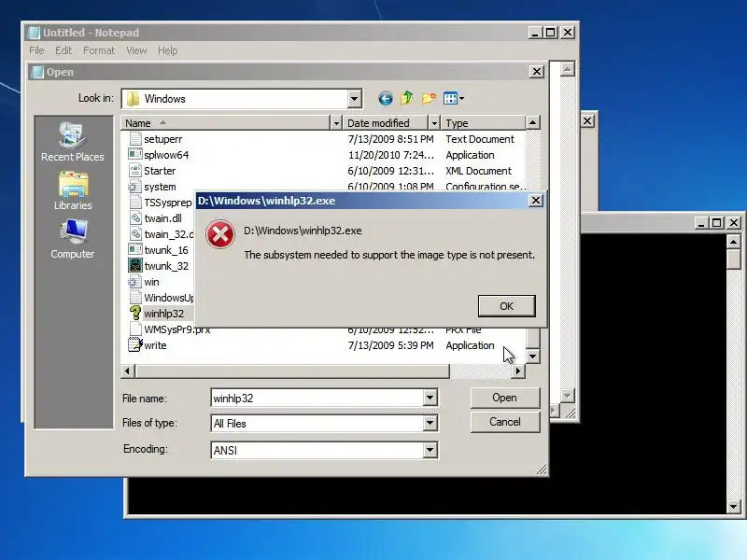The width and height of the screenshot is (747, 560).
Task: Click the Create New Folder icon
Action: 429,99
